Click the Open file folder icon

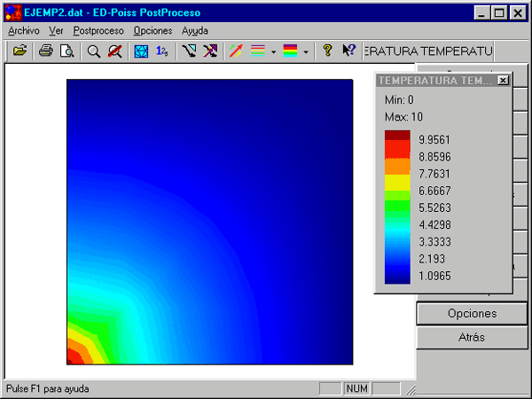[20, 51]
